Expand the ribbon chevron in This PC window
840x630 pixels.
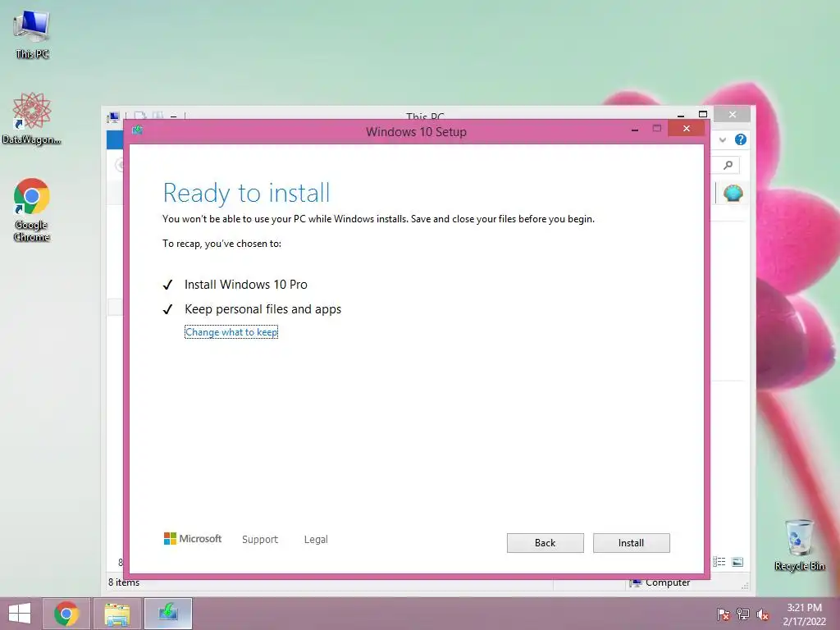[723, 139]
